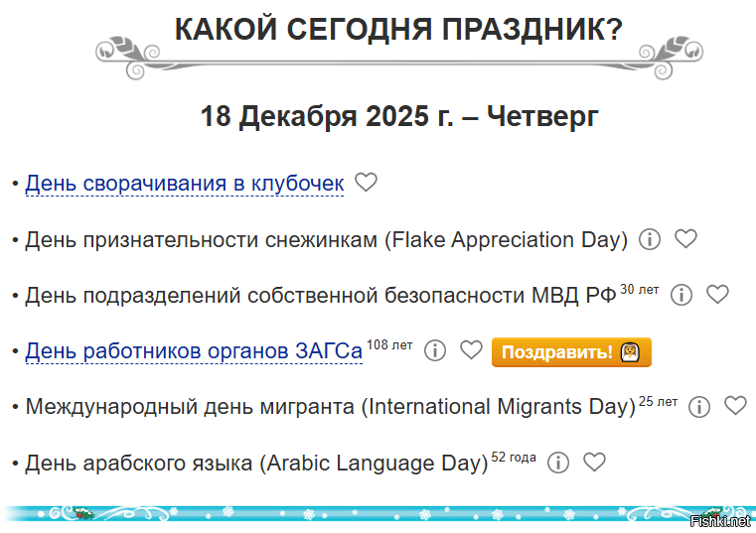The width and height of the screenshot is (756, 533).
Task: Click info icon next to ЗАГС workers day
Action: coord(435,351)
